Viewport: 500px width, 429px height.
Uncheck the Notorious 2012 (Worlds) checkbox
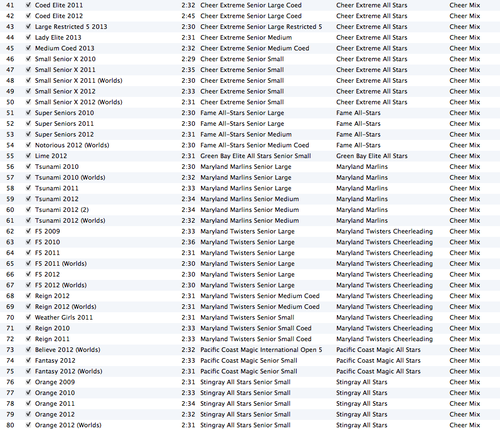pyautogui.click(x=28, y=145)
